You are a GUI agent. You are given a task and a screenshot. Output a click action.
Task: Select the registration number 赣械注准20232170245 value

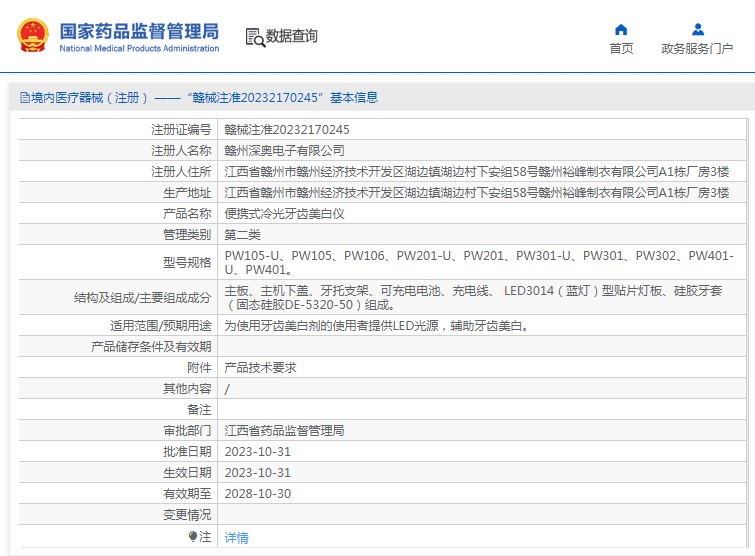[x=287, y=129]
